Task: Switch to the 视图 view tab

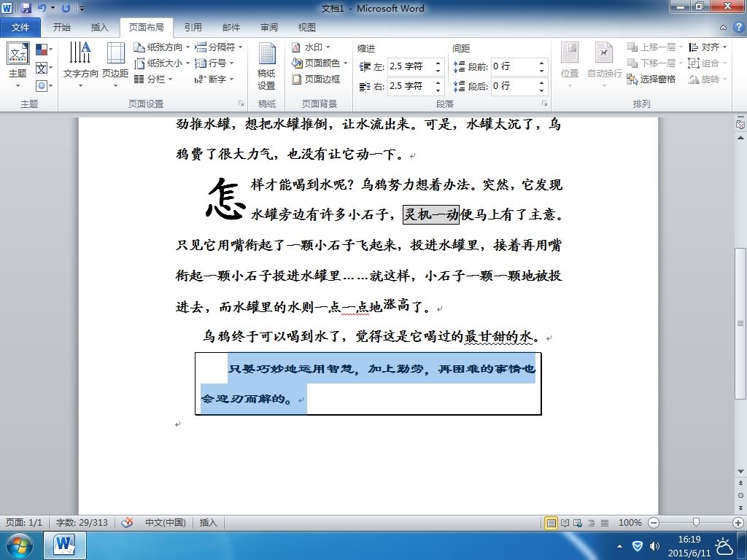Action: [307, 28]
